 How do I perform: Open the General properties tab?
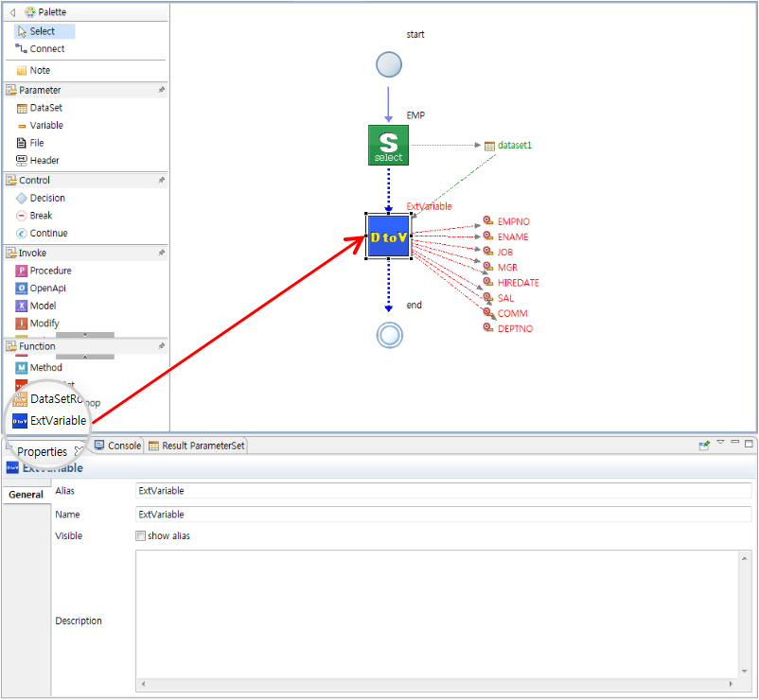pyautogui.click(x=26, y=494)
